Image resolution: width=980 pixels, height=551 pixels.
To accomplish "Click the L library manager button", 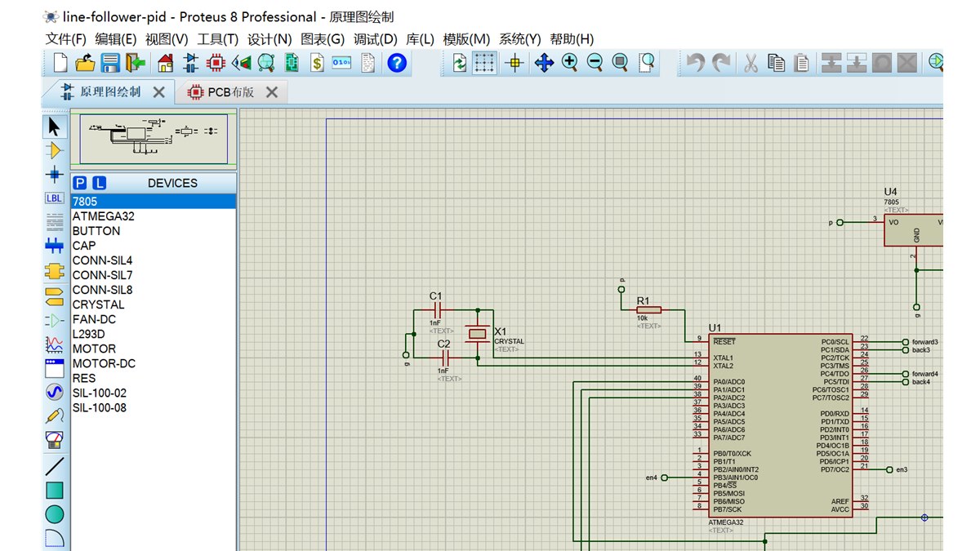I will 99,183.
